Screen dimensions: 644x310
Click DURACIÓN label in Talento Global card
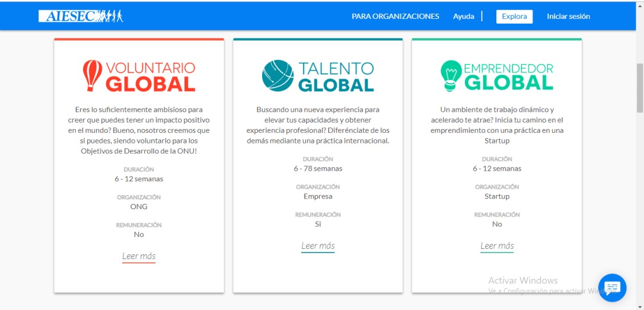[318, 159]
